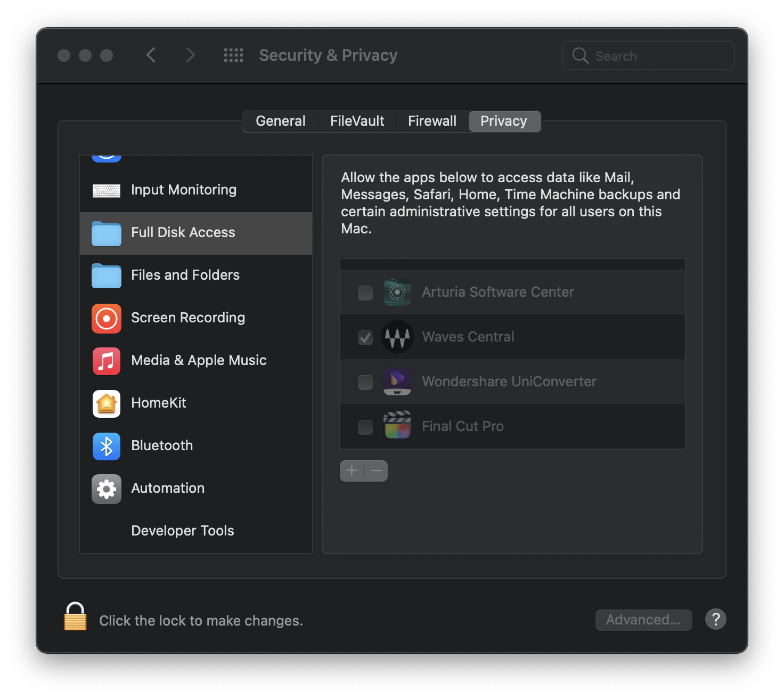Image resolution: width=784 pixels, height=698 pixels.
Task: Open the Screen Recording icon
Action: [x=106, y=318]
